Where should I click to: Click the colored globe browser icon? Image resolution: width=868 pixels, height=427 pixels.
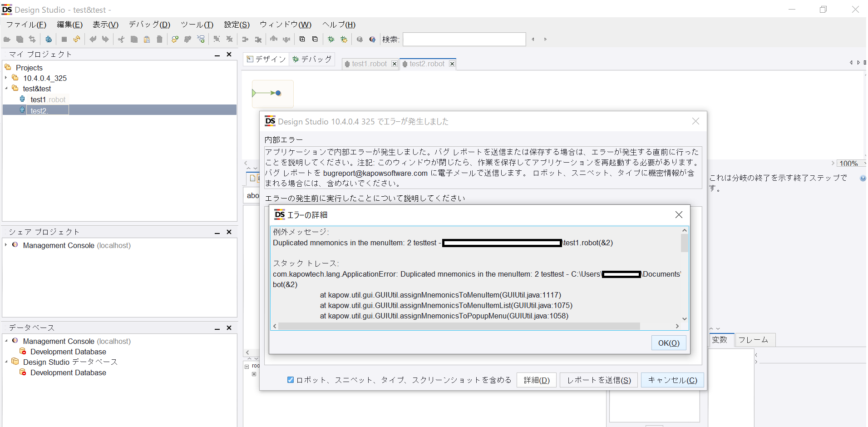point(372,40)
